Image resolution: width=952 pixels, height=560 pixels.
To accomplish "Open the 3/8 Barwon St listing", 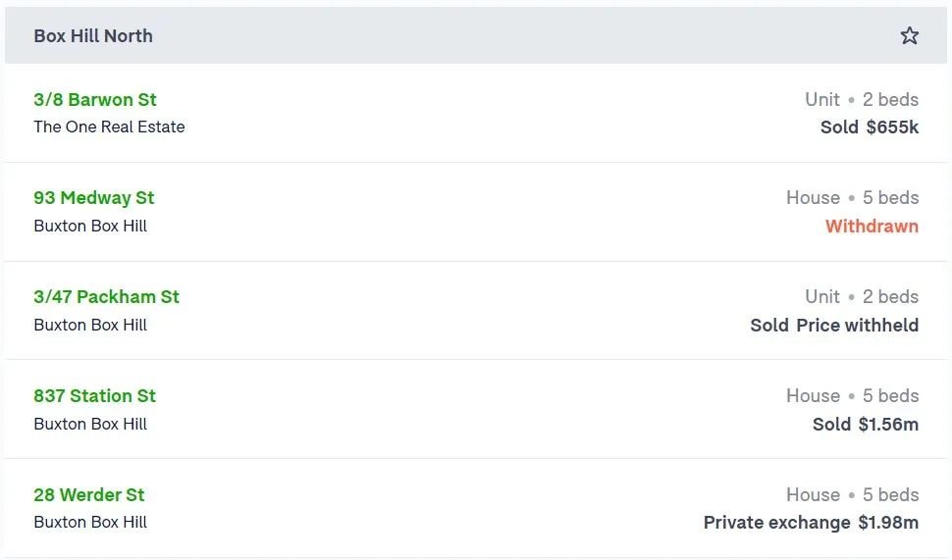I will click(x=95, y=99).
